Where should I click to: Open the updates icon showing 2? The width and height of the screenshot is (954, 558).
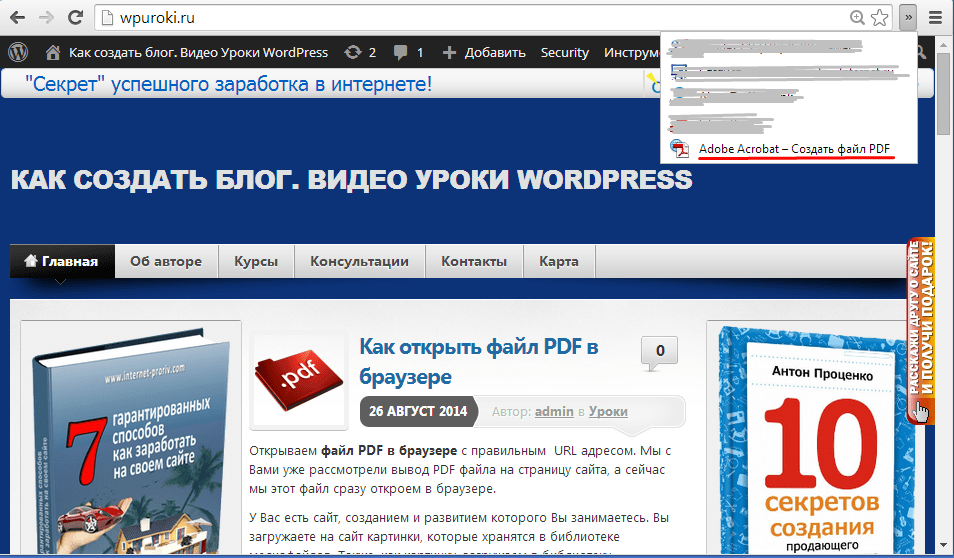pyautogui.click(x=359, y=52)
